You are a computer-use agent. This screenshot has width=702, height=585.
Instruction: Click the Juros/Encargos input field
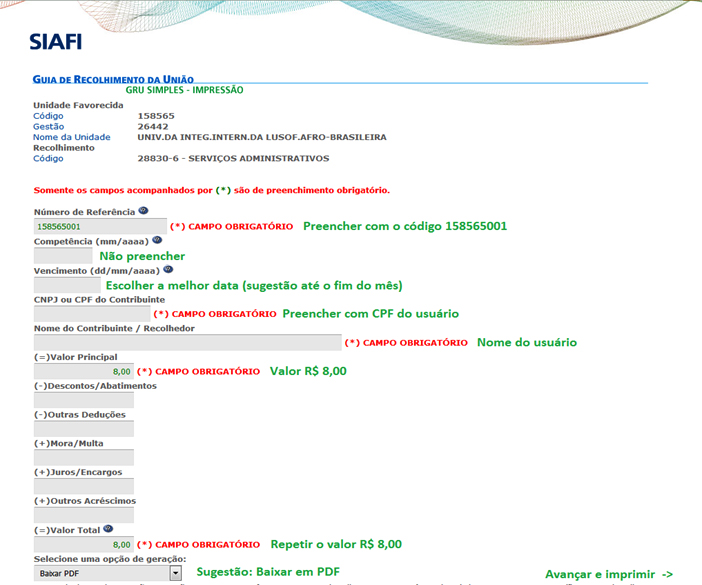84,486
